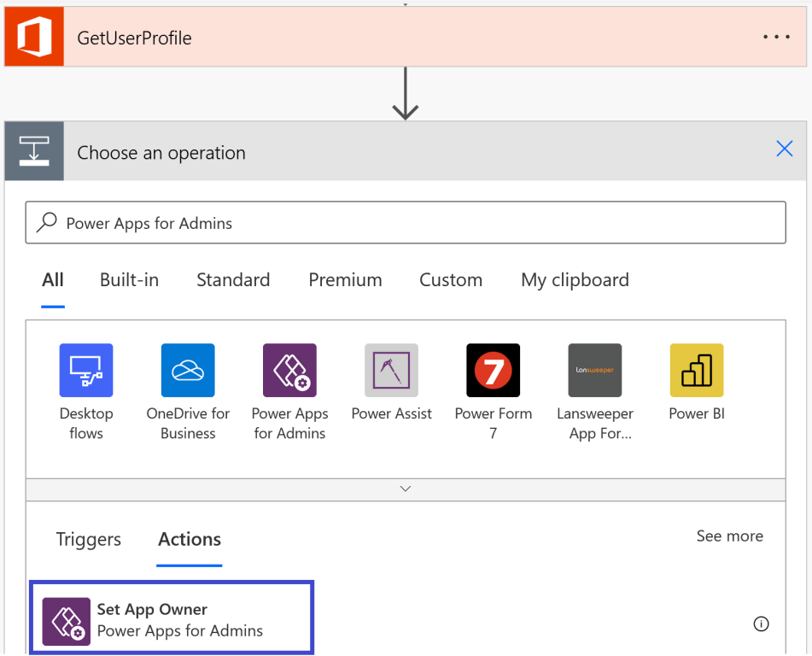Click the Office icon on GetUserProfile card
The width and height of the screenshot is (812, 656).
point(34,37)
